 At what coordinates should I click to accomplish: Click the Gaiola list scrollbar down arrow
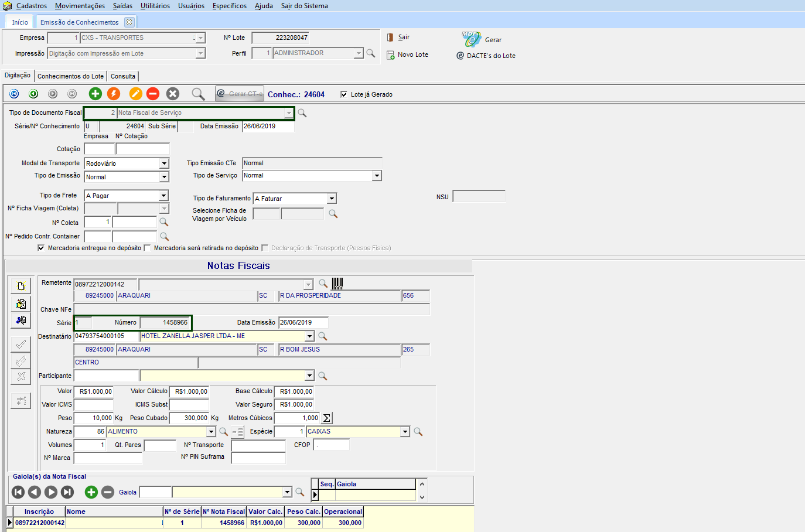coord(422,497)
